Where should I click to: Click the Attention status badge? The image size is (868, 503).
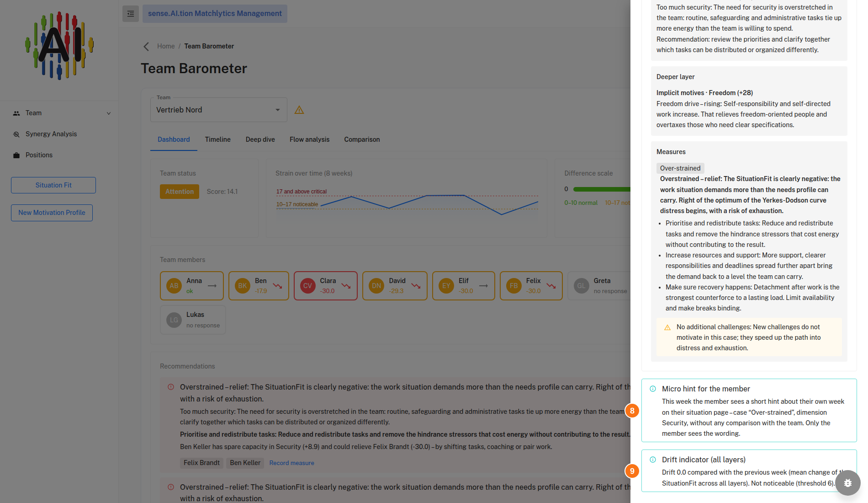(180, 192)
